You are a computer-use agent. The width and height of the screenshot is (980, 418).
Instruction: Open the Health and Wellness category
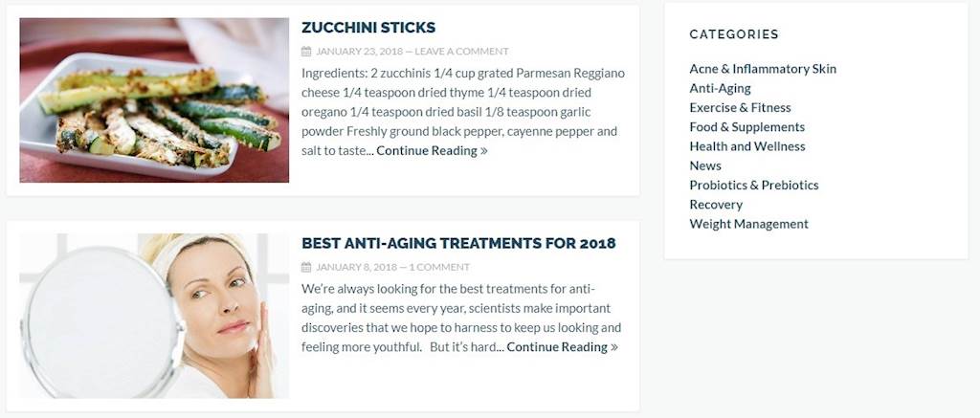point(746,146)
